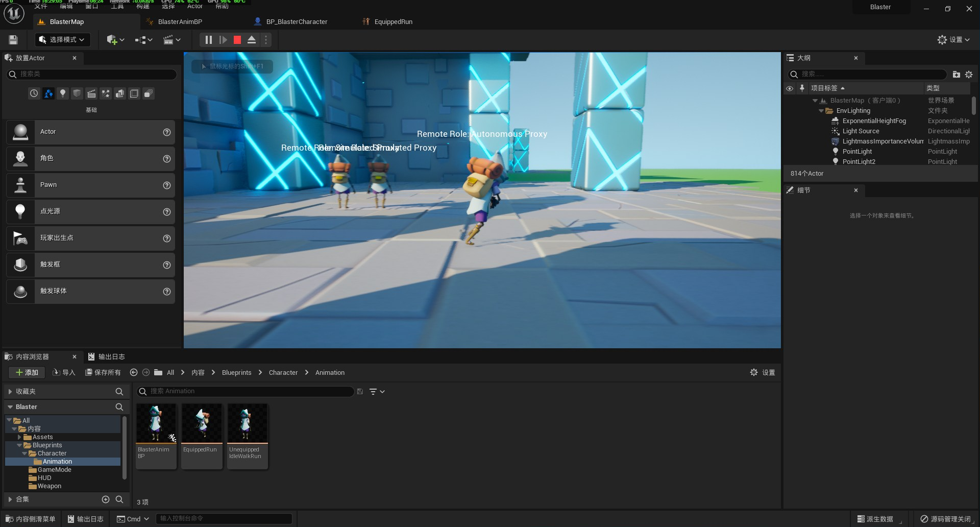Close the 细节 details panel
Screen dimensions: 980x527
pyautogui.click(x=856, y=190)
